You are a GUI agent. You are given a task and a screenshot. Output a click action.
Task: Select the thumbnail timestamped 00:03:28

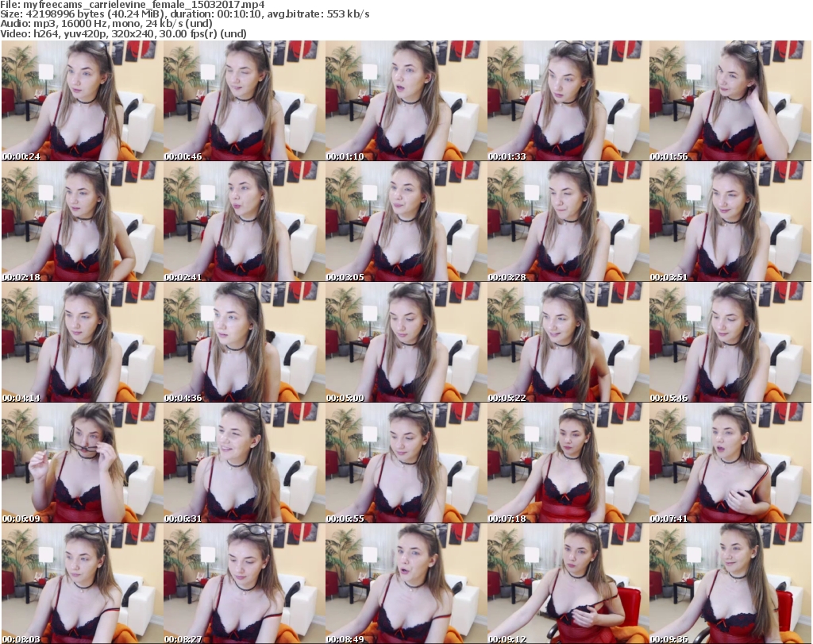coord(568,221)
